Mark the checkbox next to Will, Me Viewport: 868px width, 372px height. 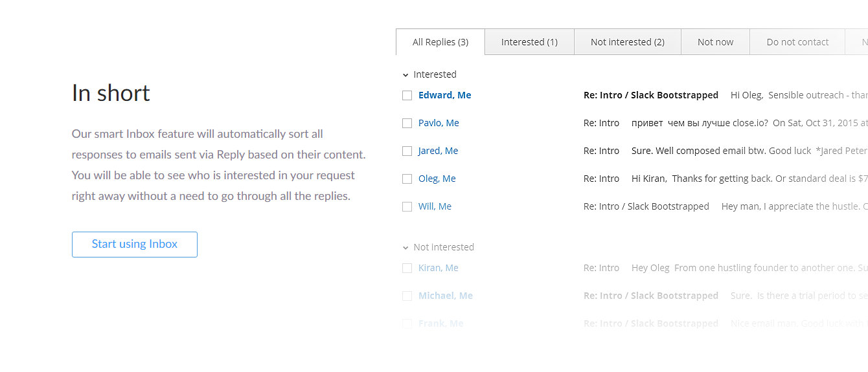click(x=407, y=207)
